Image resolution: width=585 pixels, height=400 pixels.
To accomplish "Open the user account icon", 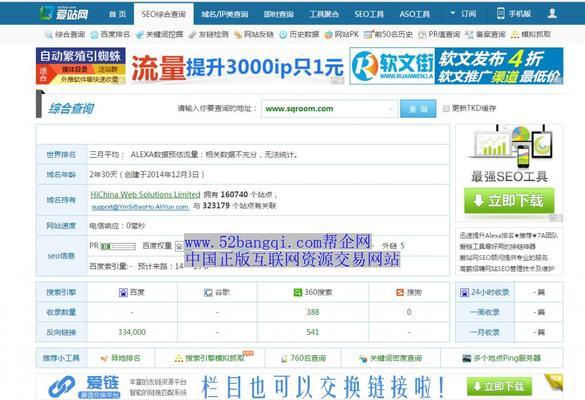I will (x=552, y=13).
